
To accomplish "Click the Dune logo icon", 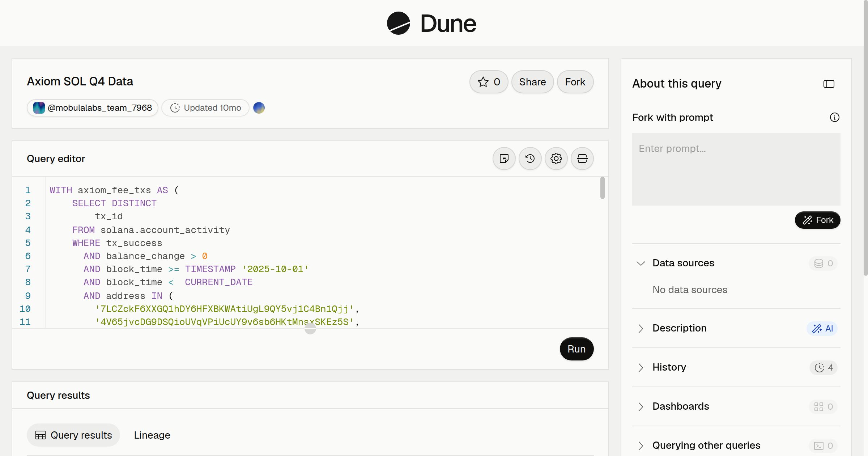I will [399, 23].
